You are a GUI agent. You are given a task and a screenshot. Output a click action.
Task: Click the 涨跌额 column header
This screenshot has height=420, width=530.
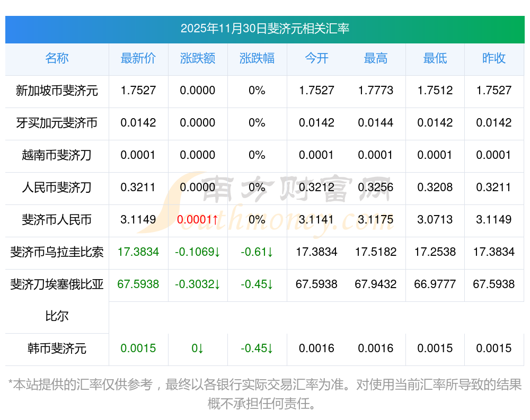[x=198, y=58]
